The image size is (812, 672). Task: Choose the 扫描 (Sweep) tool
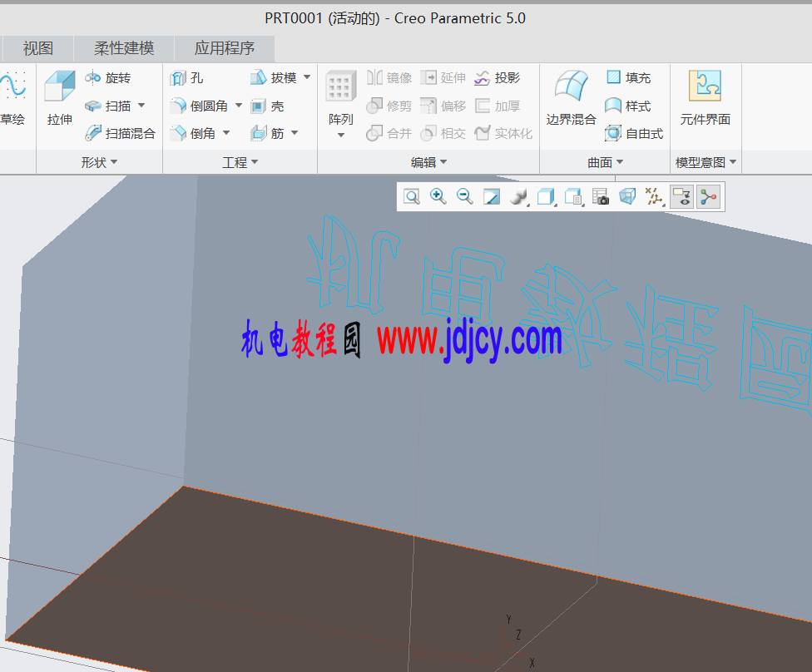click(x=107, y=106)
